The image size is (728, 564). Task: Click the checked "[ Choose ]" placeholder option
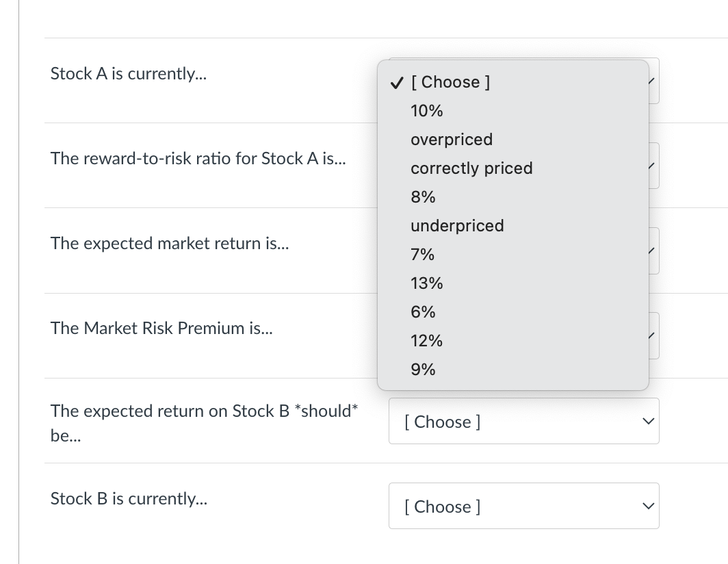tap(450, 82)
